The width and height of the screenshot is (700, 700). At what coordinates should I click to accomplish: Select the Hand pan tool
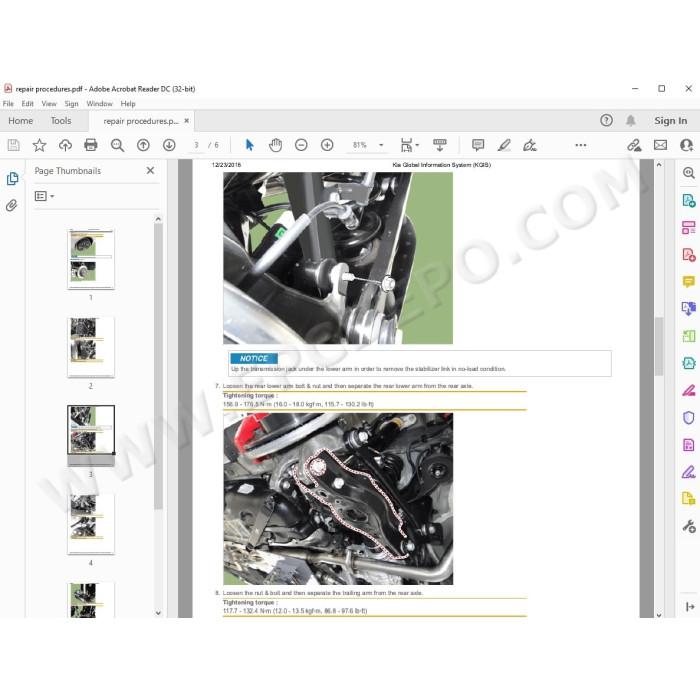point(275,145)
